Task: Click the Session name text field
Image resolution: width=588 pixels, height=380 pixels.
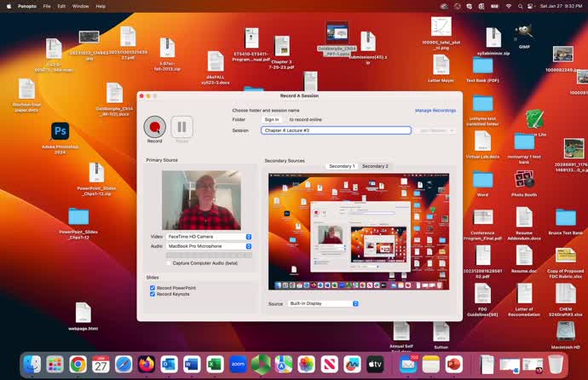Action: 336,130
